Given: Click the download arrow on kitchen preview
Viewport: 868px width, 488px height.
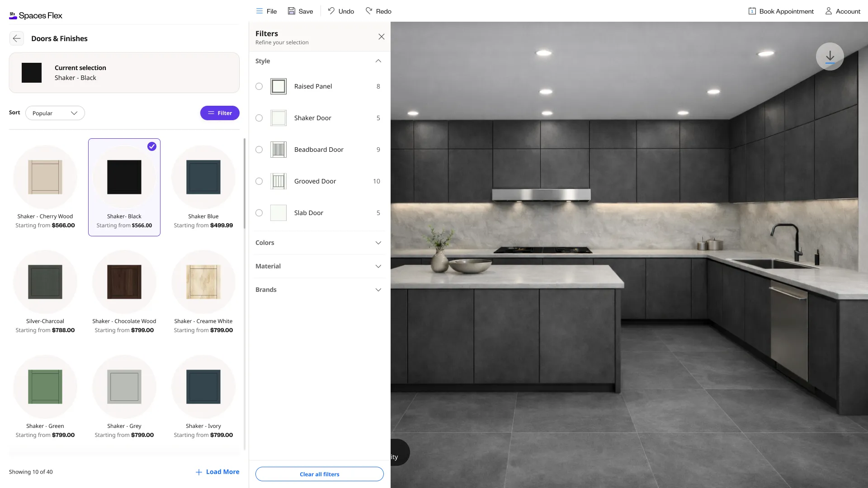Looking at the screenshot, I should (830, 56).
